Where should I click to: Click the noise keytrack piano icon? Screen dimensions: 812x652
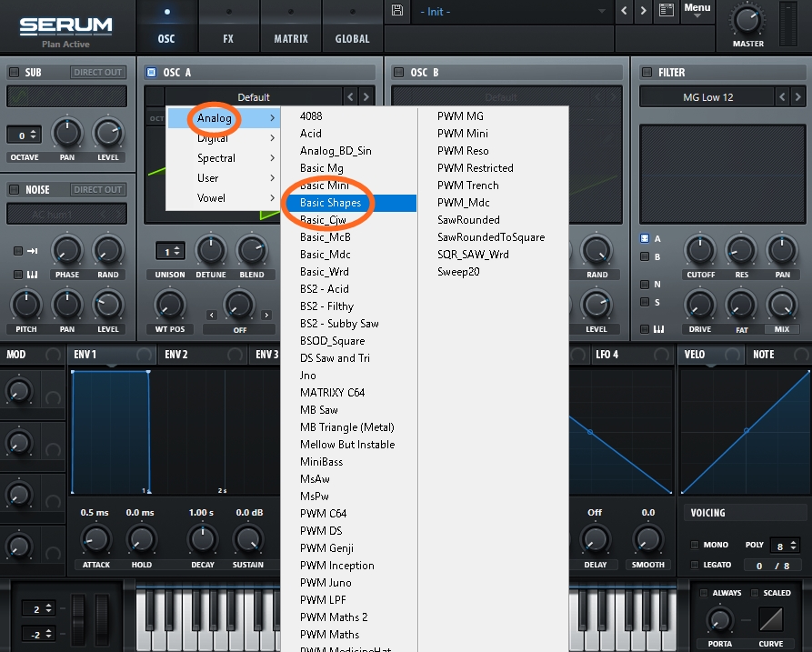click(x=18, y=275)
